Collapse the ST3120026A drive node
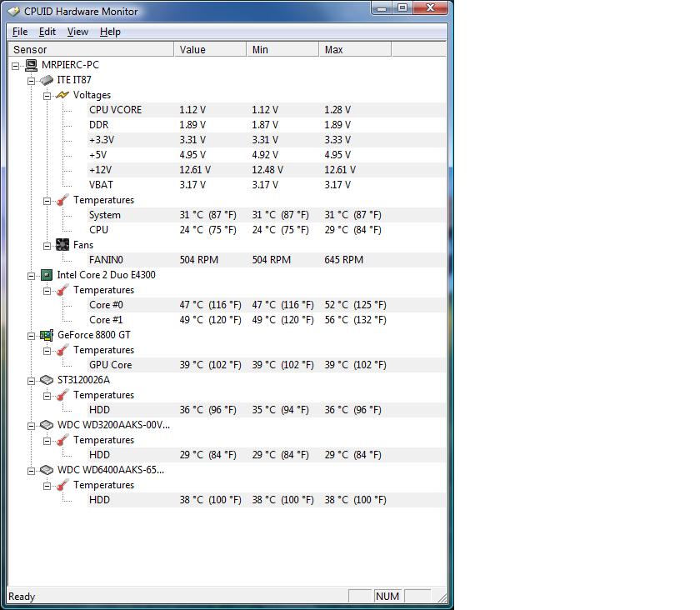The width and height of the screenshot is (700, 610). pos(32,381)
